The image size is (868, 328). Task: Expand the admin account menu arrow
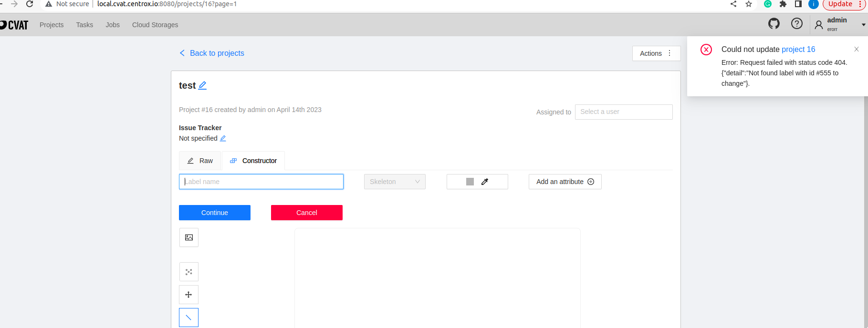863,25
